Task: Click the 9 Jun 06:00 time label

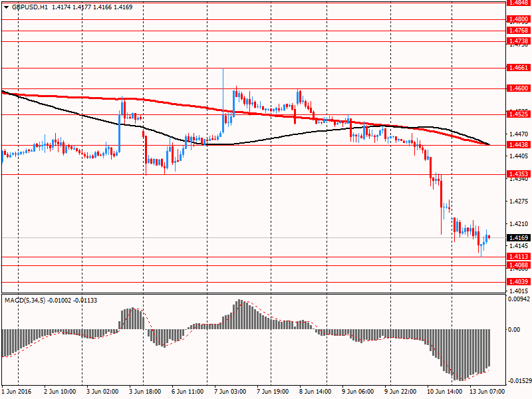Action: click(358, 392)
